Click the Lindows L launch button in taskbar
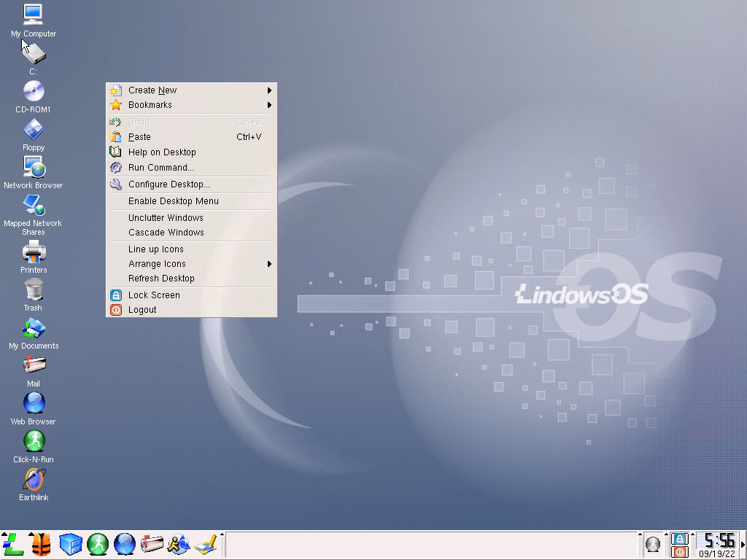 [13, 544]
